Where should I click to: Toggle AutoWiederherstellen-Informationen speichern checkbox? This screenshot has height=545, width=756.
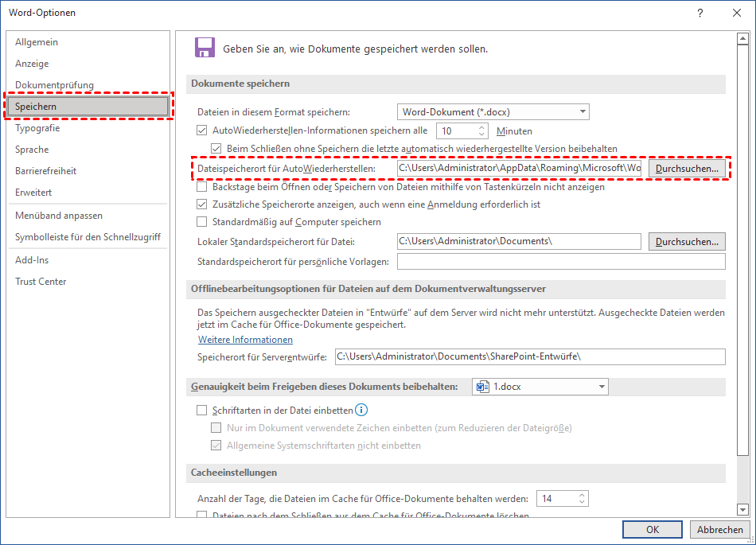tap(202, 130)
